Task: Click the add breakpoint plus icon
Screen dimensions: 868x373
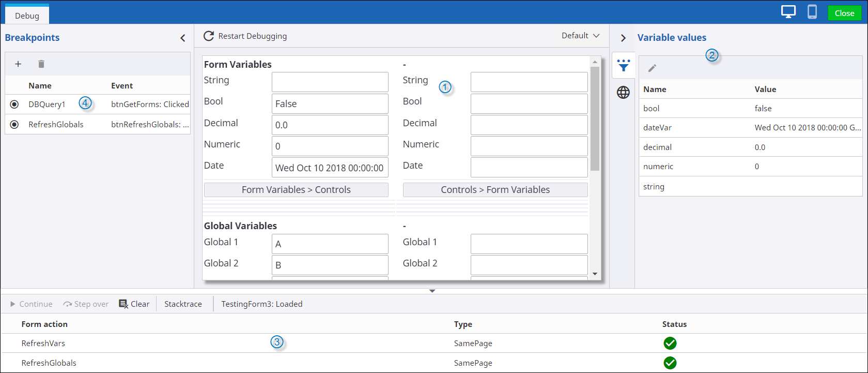Action: [18, 64]
